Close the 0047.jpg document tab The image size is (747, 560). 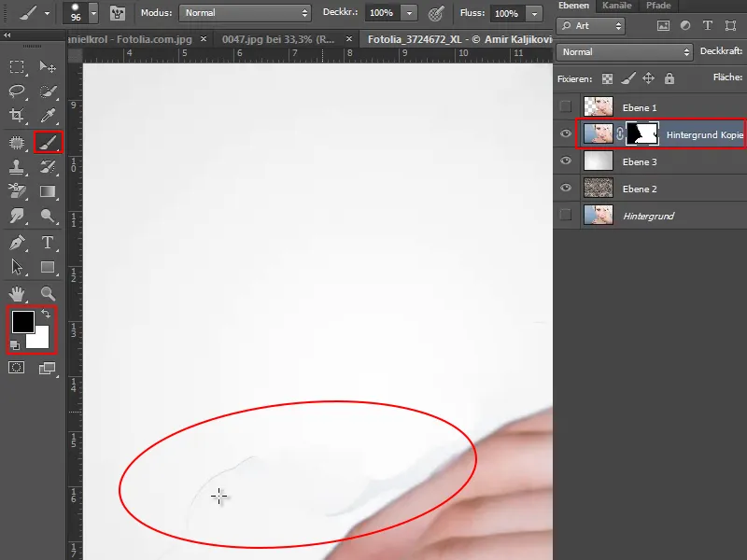[x=349, y=39]
